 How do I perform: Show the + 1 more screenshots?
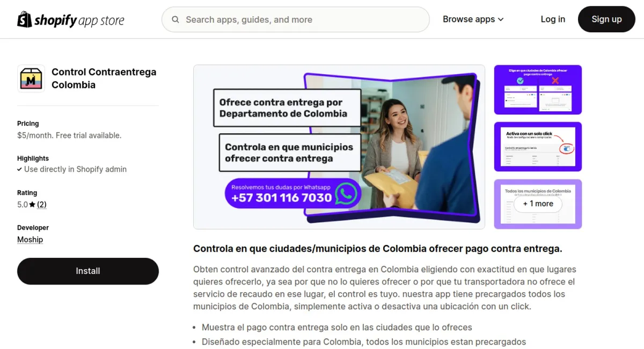click(x=538, y=204)
